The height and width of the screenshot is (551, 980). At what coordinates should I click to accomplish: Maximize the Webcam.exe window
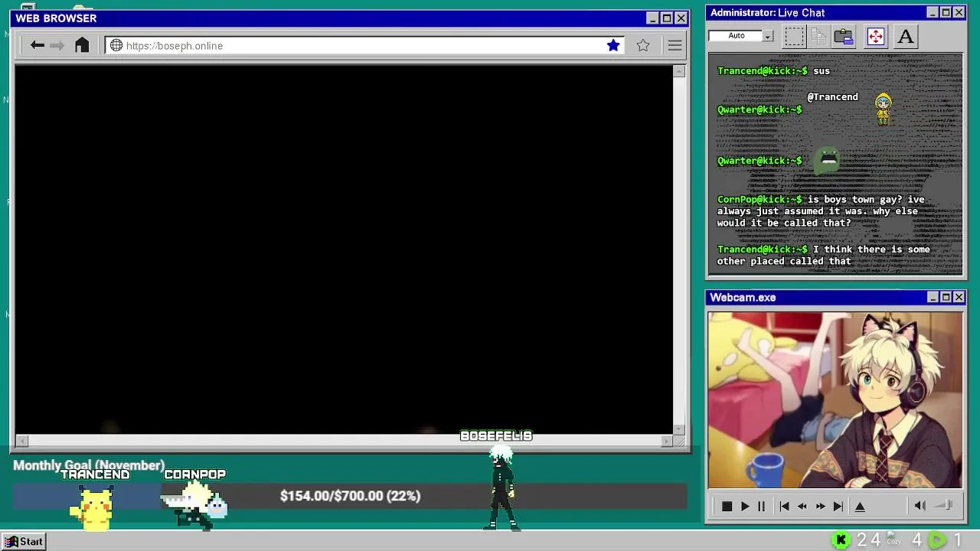[946, 297]
